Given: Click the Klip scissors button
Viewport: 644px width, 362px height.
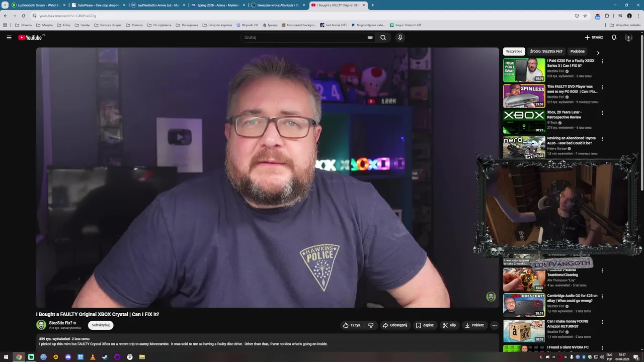Looking at the screenshot, I should [449, 325].
